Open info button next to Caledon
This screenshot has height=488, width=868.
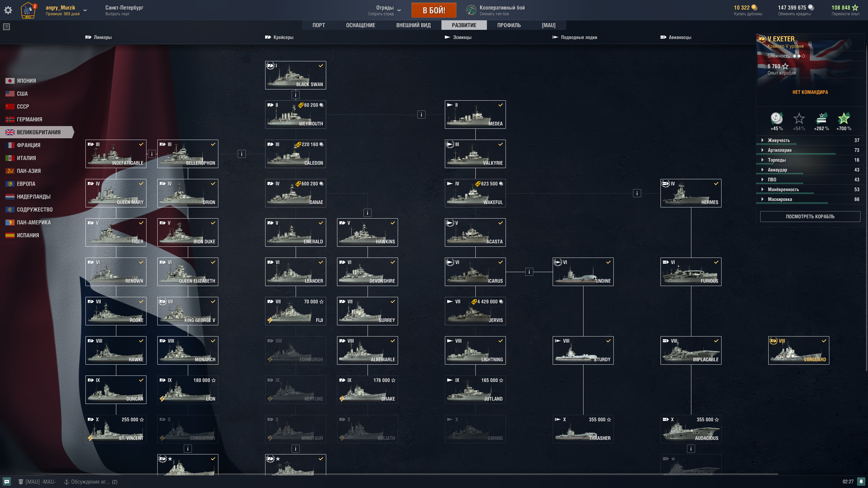click(241, 154)
